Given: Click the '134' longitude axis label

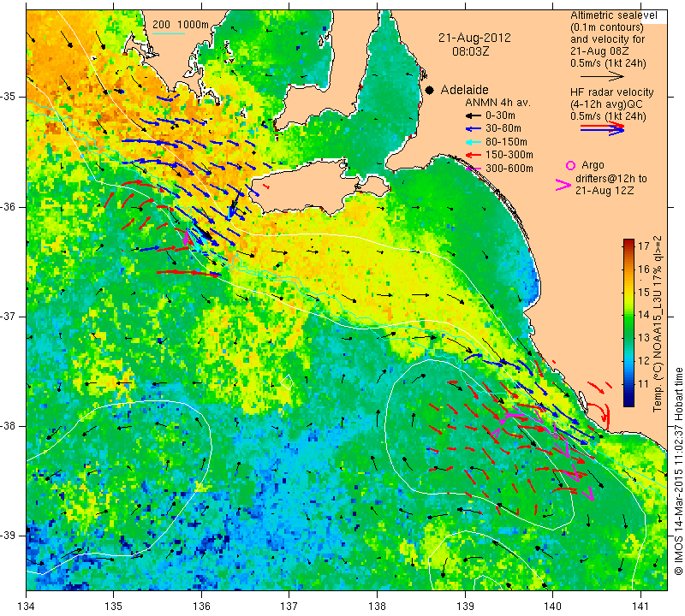Looking at the screenshot, I should [26, 607].
